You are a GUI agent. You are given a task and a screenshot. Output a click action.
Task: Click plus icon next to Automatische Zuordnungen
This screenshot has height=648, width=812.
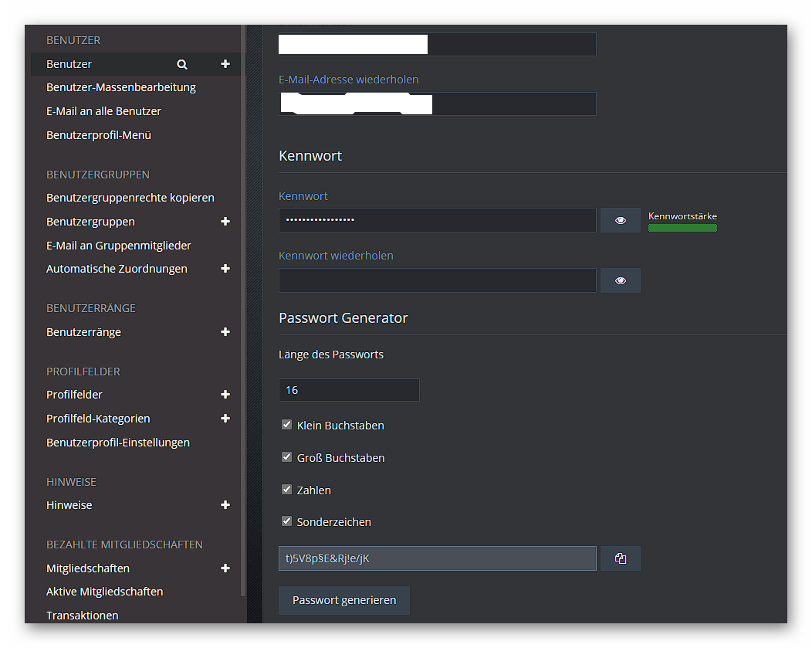(x=225, y=269)
